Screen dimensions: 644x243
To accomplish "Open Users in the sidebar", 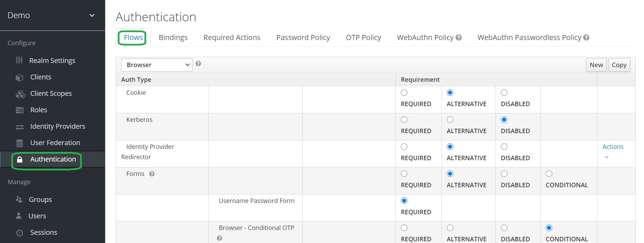I will pos(37,216).
